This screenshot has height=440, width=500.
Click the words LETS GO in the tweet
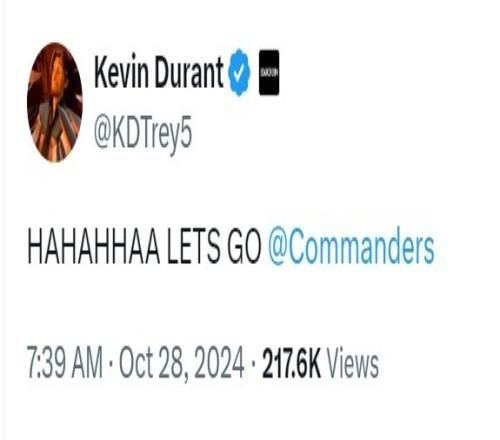(x=214, y=246)
